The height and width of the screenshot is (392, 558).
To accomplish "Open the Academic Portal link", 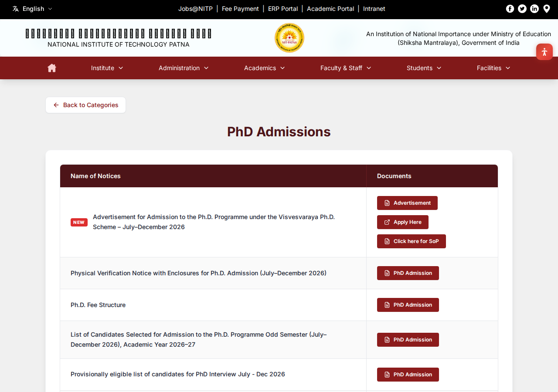I will tap(330, 9).
